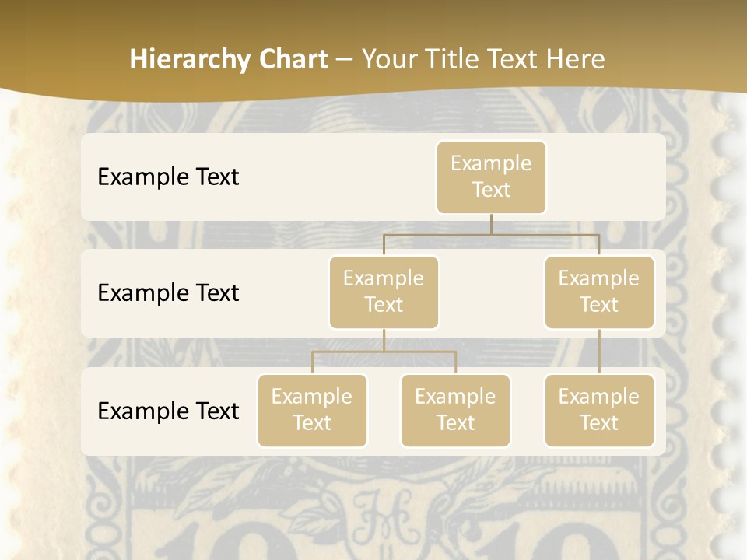Click the first row's "Example Text" label
This screenshot has width=747, height=560.
point(168,177)
